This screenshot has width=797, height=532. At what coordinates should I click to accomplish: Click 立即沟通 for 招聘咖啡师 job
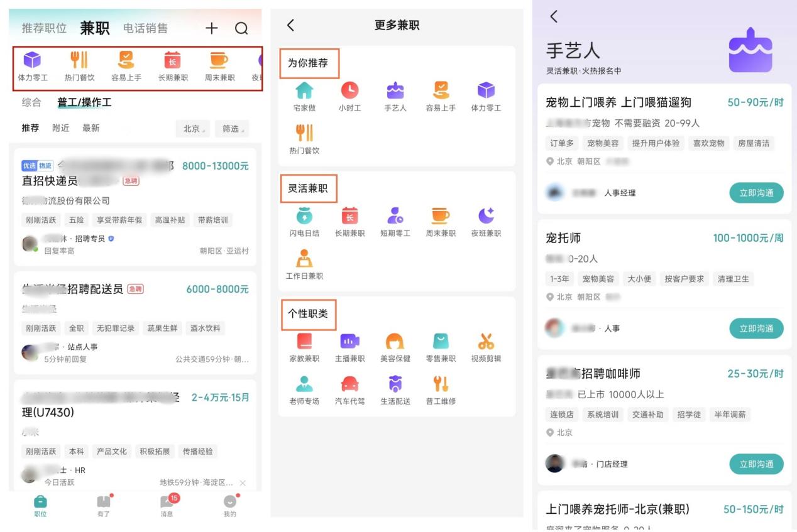[756, 464]
